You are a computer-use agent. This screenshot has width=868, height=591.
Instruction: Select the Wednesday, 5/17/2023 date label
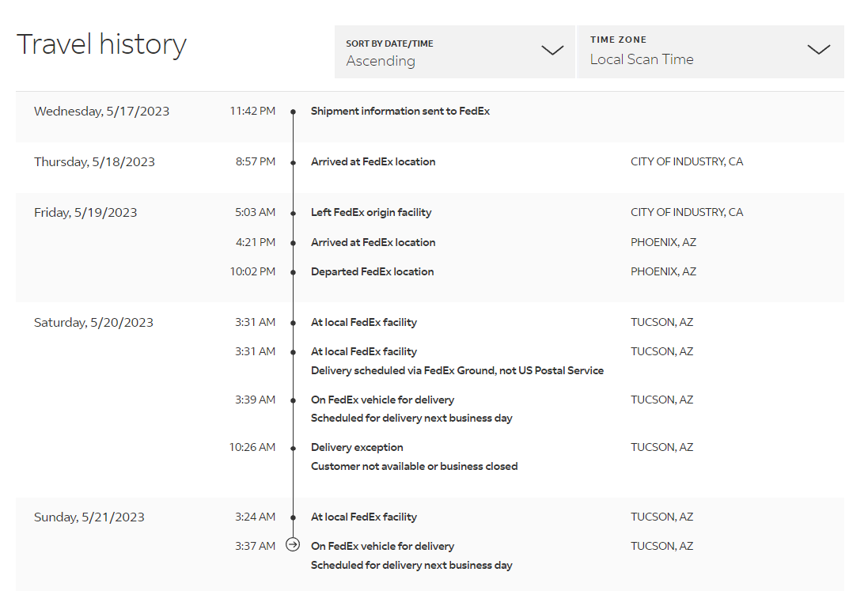[x=101, y=111]
